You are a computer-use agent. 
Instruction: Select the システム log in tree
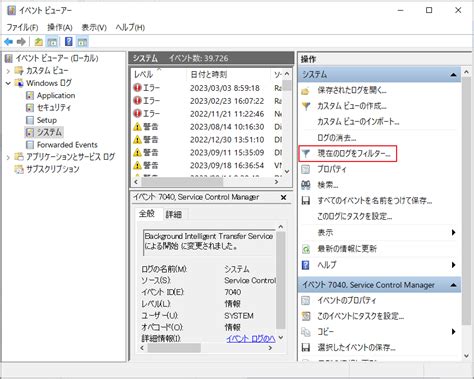click(x=49, y=132)
